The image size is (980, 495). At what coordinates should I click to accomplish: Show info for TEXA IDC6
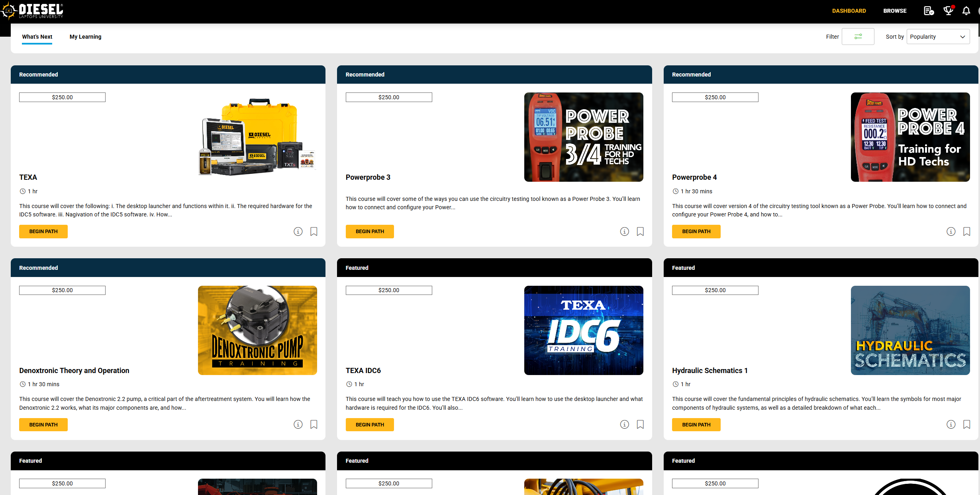click(x=624, y=424)
